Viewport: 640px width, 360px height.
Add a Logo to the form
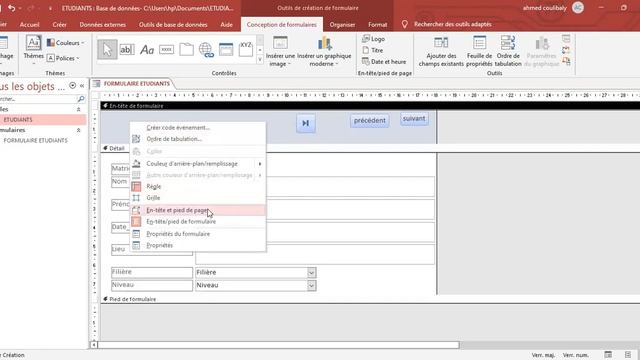click(x=373, y=39)
